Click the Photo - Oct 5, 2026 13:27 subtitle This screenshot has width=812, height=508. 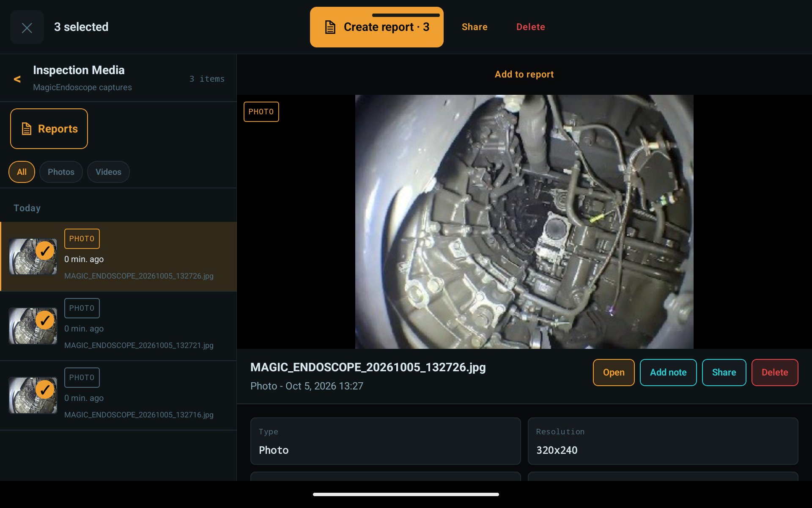point(307,386)
